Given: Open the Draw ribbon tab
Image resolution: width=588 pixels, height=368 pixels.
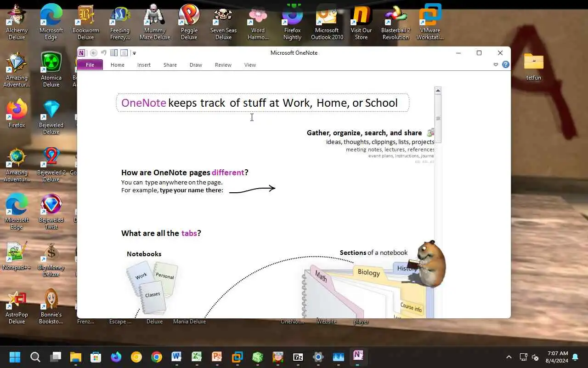Looking at the screenshot, I should tap(196, 65).
